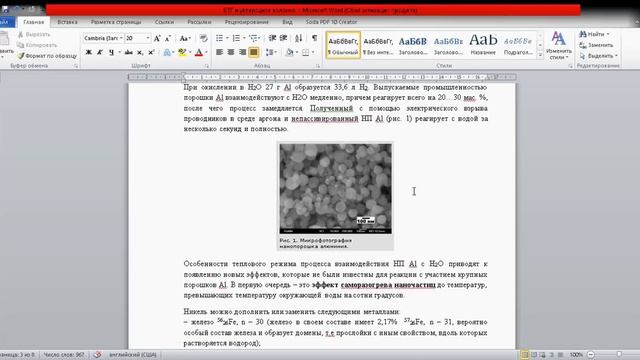The image size is (640, 360).
Task: Toggle superscript formatting
Action: [x=151, y=52]
